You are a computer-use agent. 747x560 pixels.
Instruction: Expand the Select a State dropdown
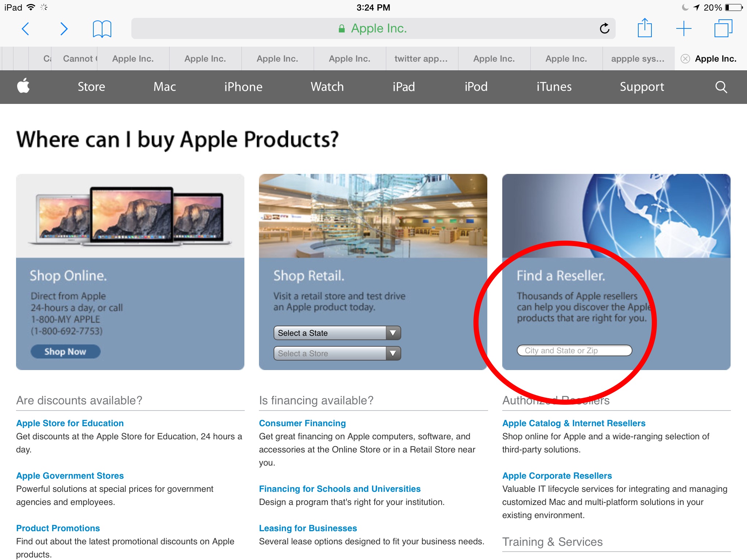(x=337, y=333)
